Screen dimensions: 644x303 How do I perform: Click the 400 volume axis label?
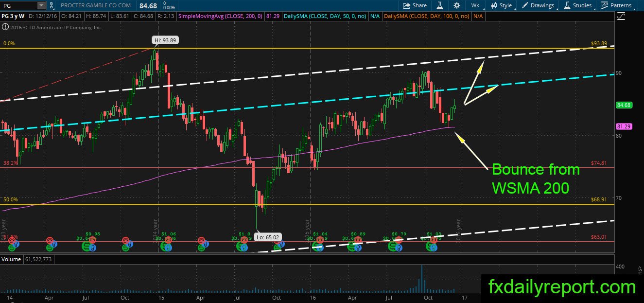(620, 267)
